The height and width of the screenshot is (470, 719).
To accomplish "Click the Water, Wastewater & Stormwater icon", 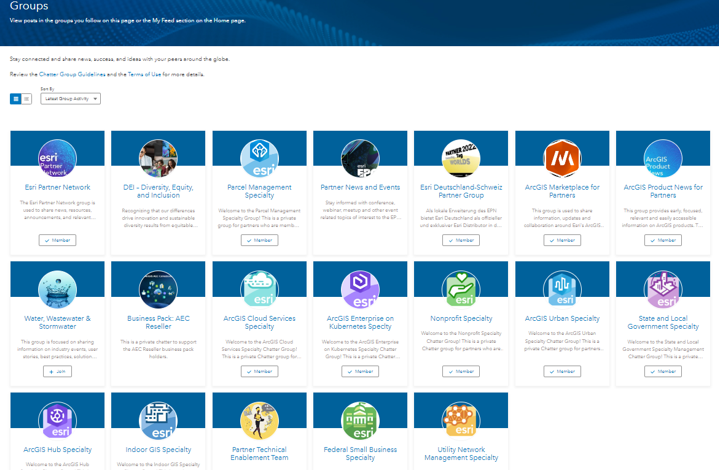I will pyautogui.click(x=57, y=289).
